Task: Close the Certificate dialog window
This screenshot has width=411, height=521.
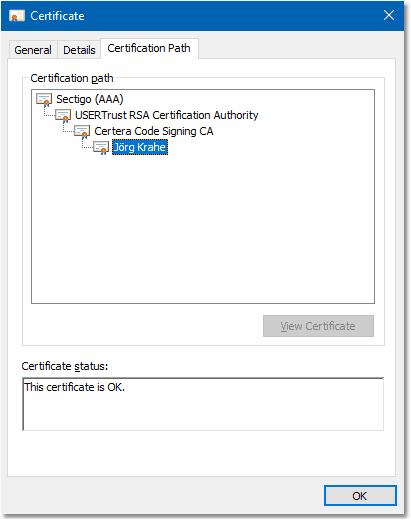Action: pos(389,15)
